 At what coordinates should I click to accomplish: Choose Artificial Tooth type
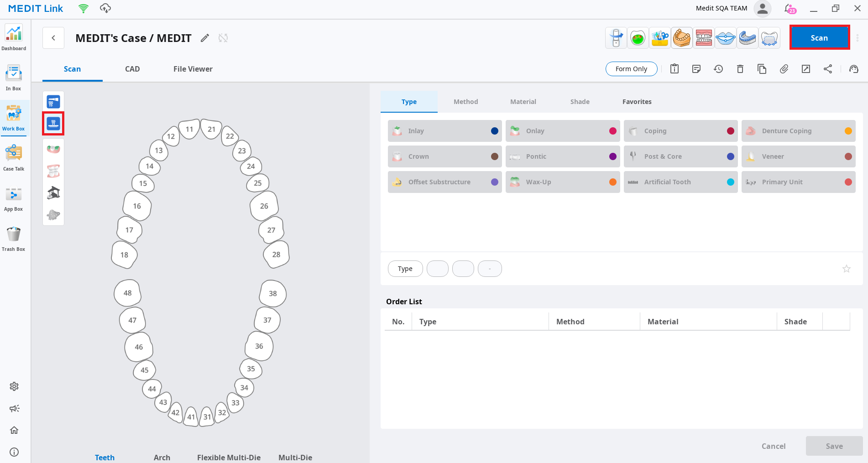[681, 182]
